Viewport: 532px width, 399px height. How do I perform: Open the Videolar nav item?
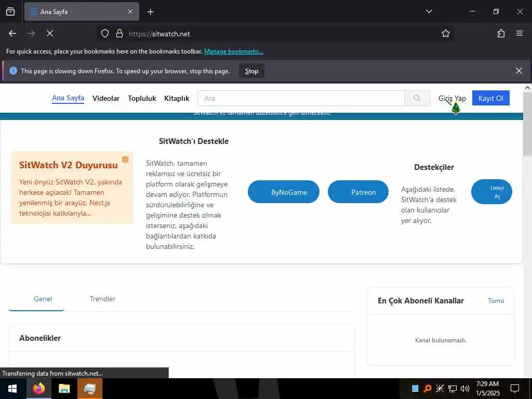(106, 98)
